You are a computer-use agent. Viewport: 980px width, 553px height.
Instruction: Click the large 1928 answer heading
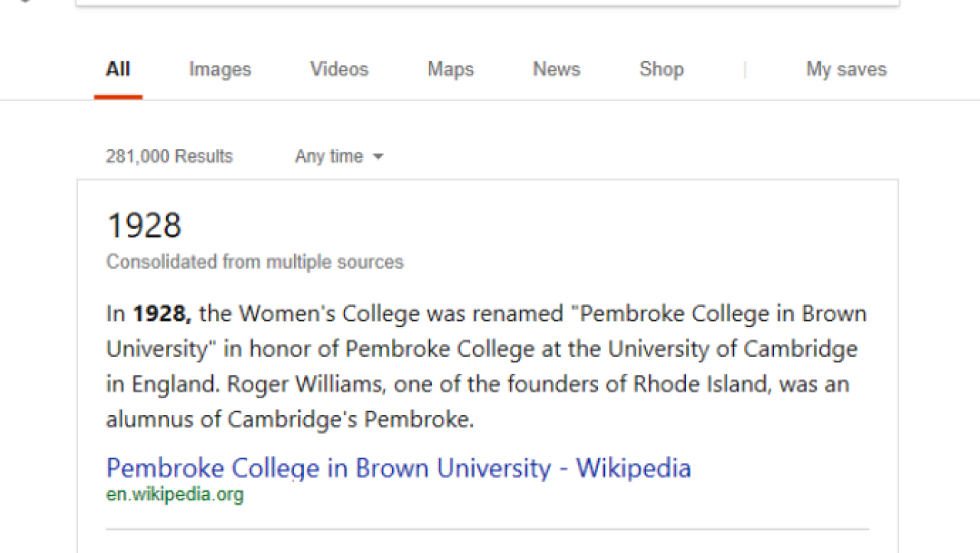(x=144, y=225)
